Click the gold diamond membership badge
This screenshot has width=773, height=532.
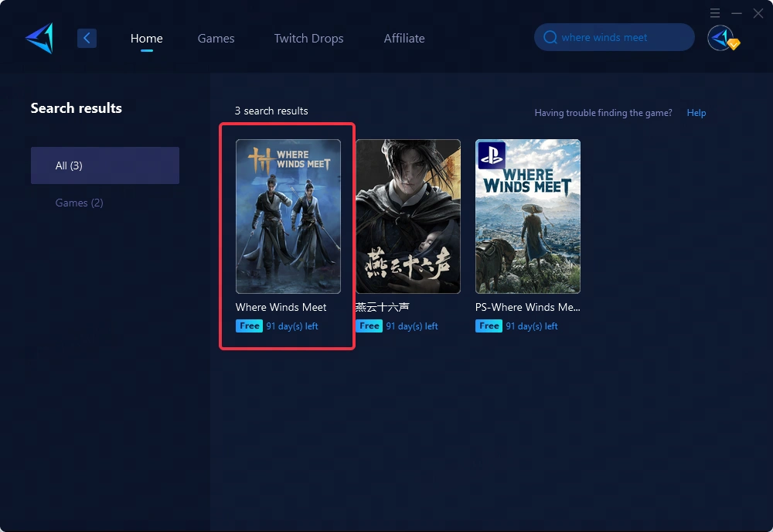point(734,45)
